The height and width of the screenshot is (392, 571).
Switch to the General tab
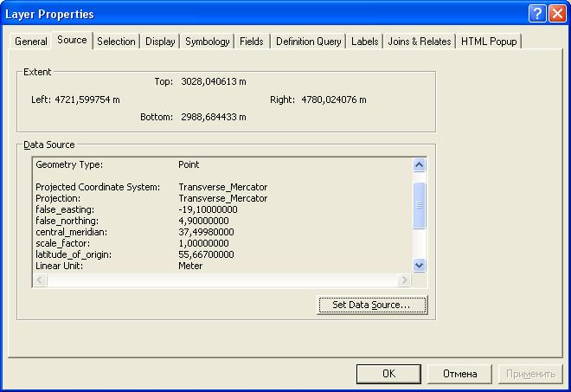point(31,42)
